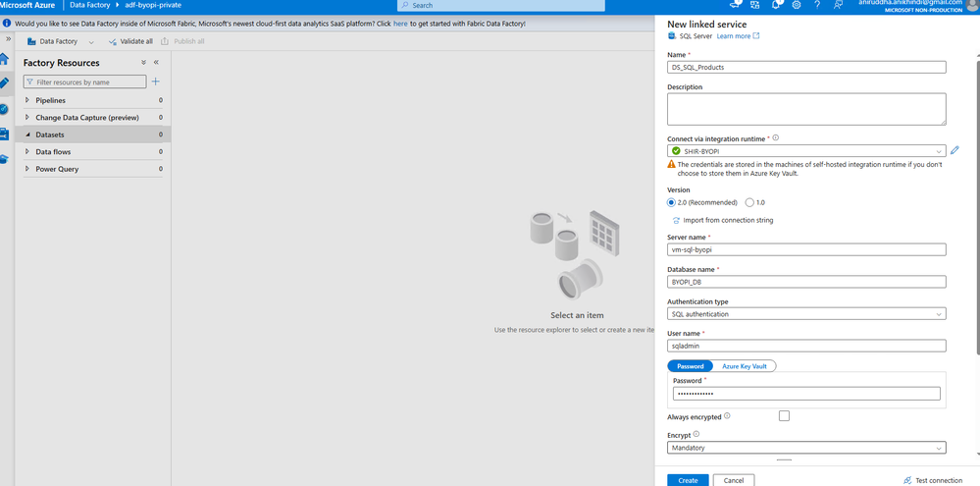Expand the left navigation rail chevrons
The height and width of the screenshot is (486, 980).
coord(8,38)
